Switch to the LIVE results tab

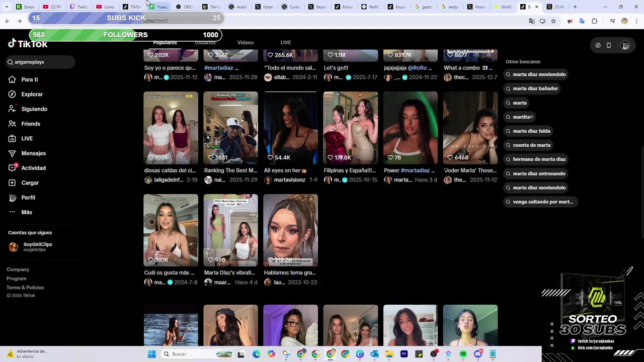pos(286,42)
